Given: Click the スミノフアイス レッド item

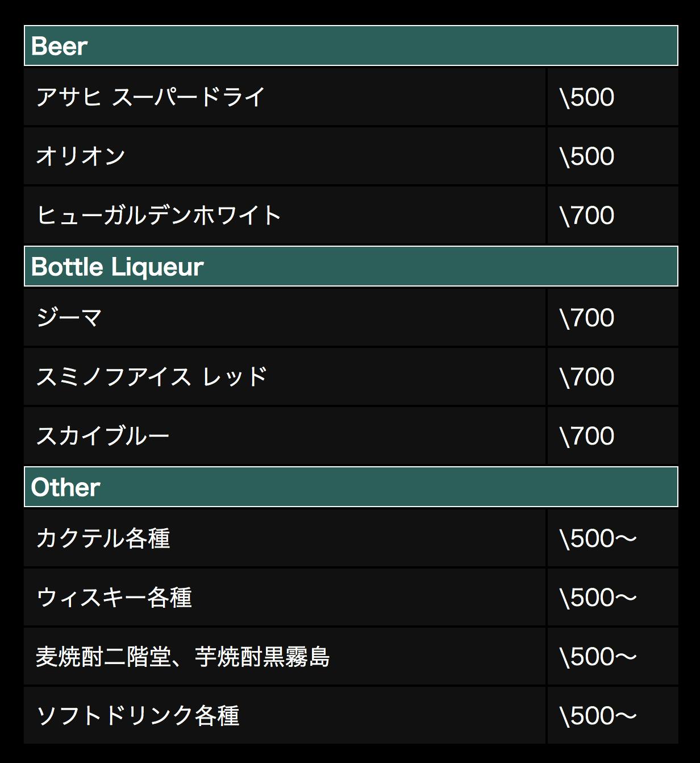Looking at the screenshot, I should 152,377.
